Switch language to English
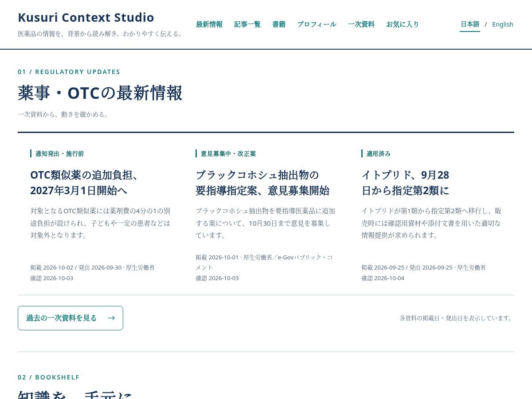The image size is (532, 399). pos(503,24)
